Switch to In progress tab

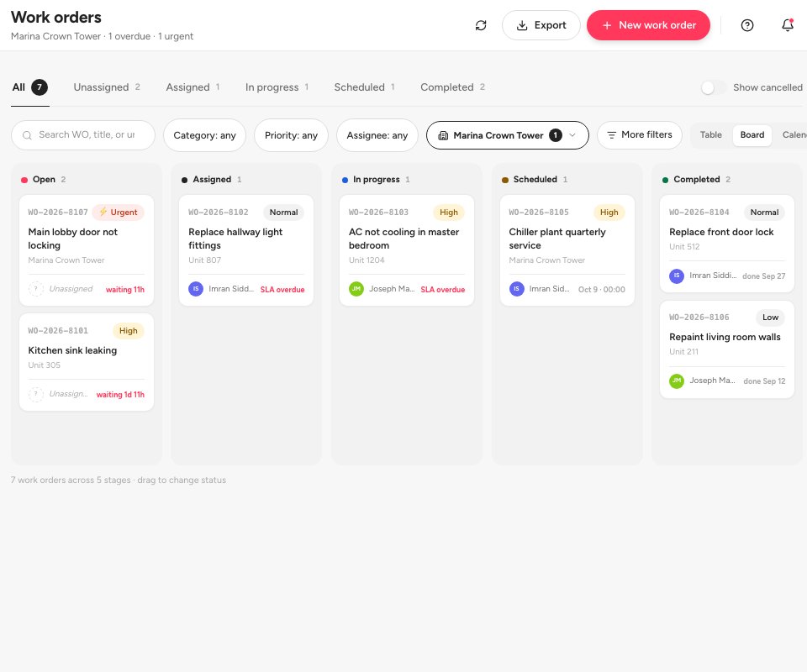coord(277,87)
